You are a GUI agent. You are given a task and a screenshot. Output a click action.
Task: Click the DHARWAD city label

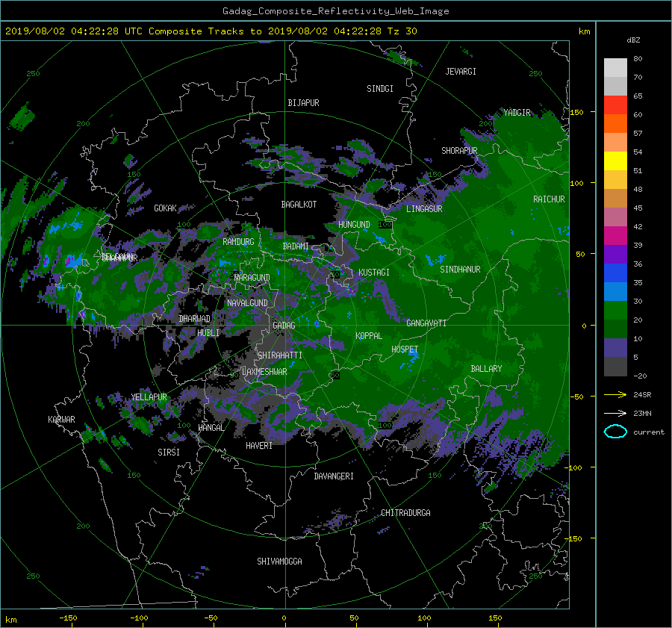click(x=195, y=319)
